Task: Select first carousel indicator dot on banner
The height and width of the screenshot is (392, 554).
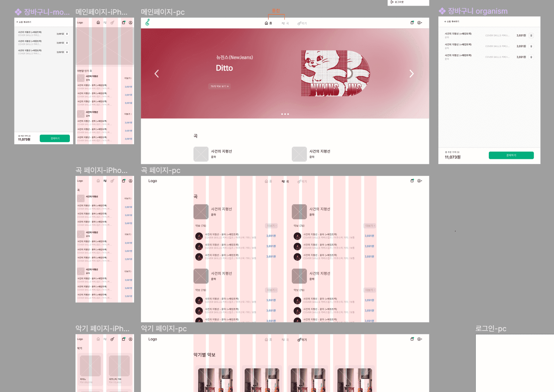Action: (282, 114)
